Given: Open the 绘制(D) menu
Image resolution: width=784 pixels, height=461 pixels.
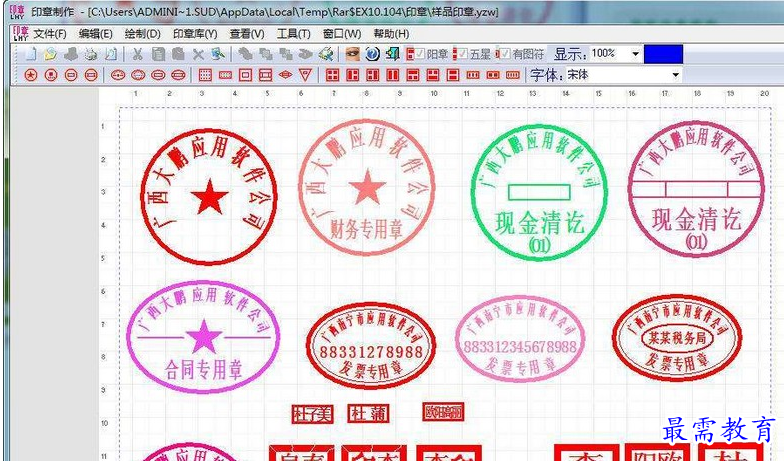Looking at the screenshot, I should (142, 34).
